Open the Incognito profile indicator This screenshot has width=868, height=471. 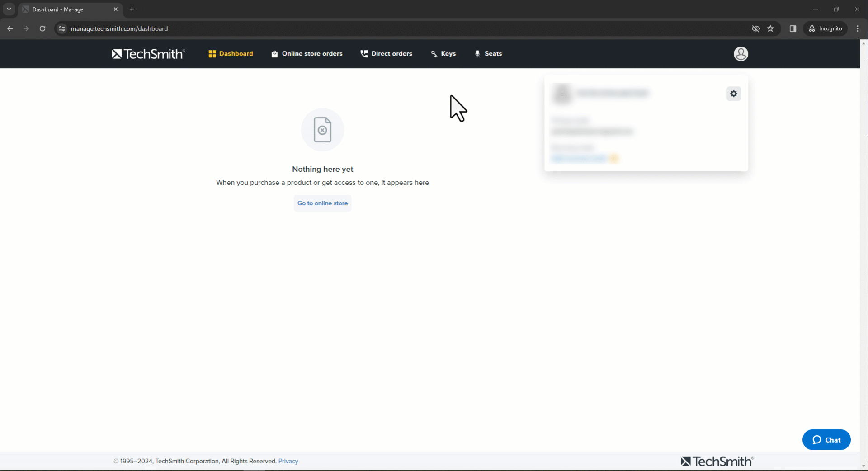point(825,28)
